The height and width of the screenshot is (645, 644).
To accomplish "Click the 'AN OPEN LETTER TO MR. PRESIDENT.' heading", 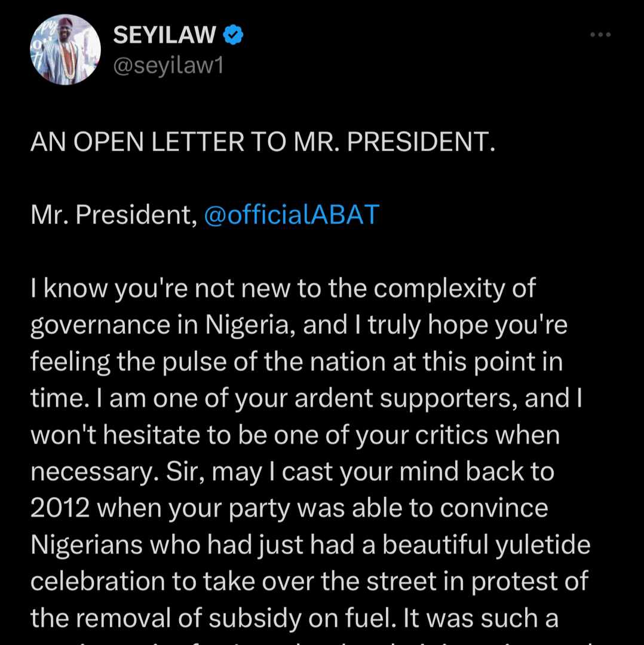I will (262, 142).
